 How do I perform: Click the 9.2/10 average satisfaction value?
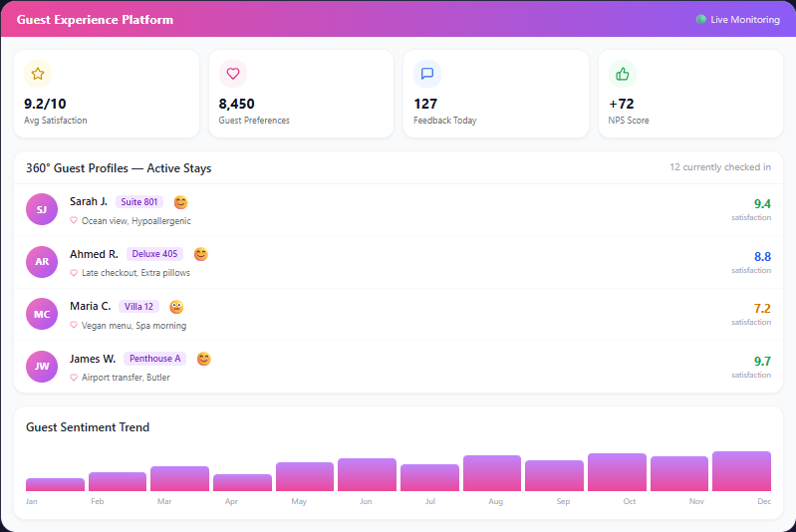45,104
